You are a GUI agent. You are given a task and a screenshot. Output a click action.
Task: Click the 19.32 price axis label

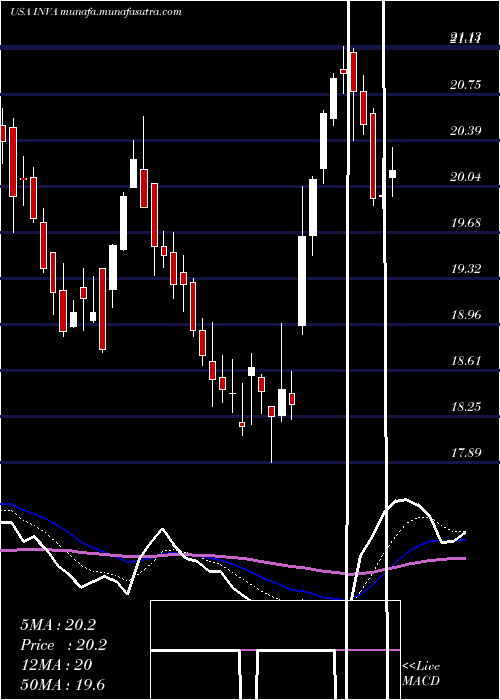[466, 269]
